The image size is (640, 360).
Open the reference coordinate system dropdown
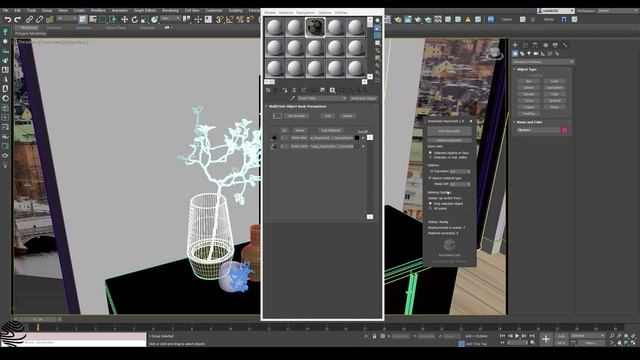[x=170, y=19]
